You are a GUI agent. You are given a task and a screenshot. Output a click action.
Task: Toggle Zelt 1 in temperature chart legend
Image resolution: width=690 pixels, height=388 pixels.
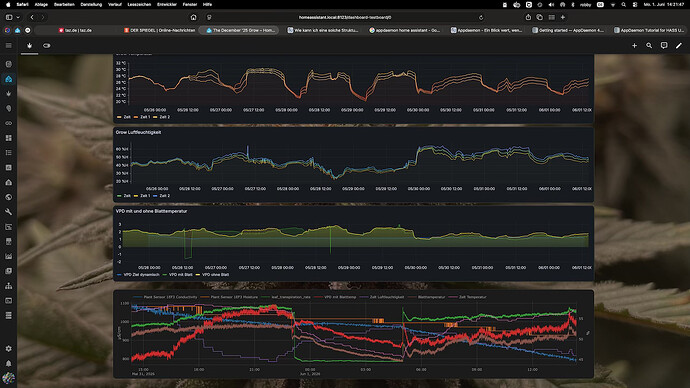click(142, 117)
